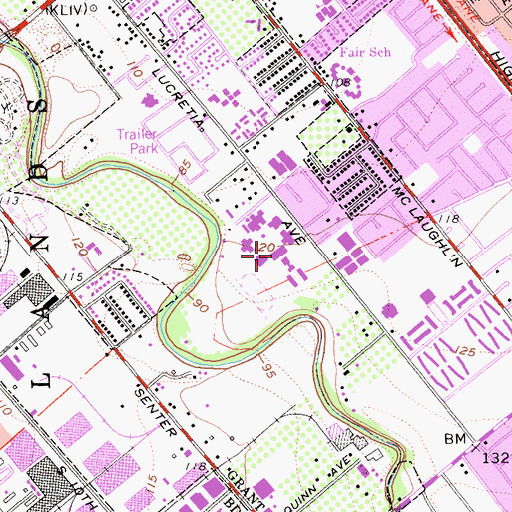This screenshot has width=512, height=512.
Task: Click the purple ring-shaped Fair School building
Action: click(347, 81)
